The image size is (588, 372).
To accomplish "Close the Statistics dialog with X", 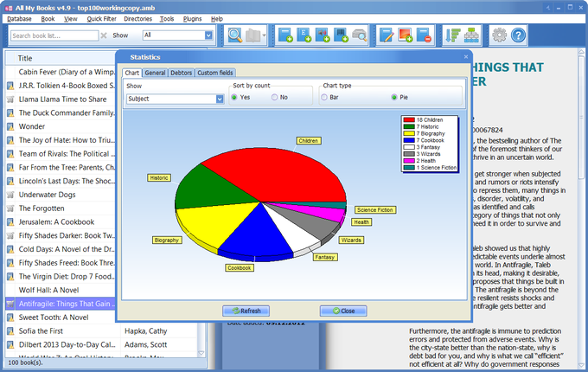I will tap(466, 57).
